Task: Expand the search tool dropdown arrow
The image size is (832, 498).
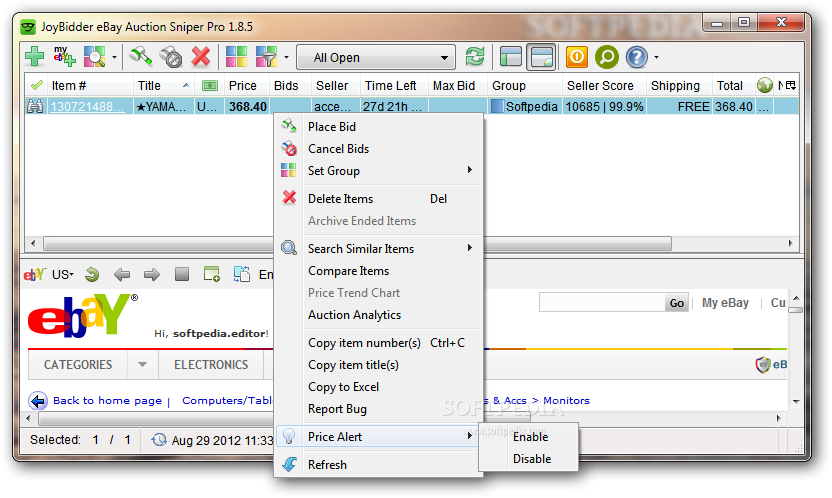Action: [x=114, y=57]
